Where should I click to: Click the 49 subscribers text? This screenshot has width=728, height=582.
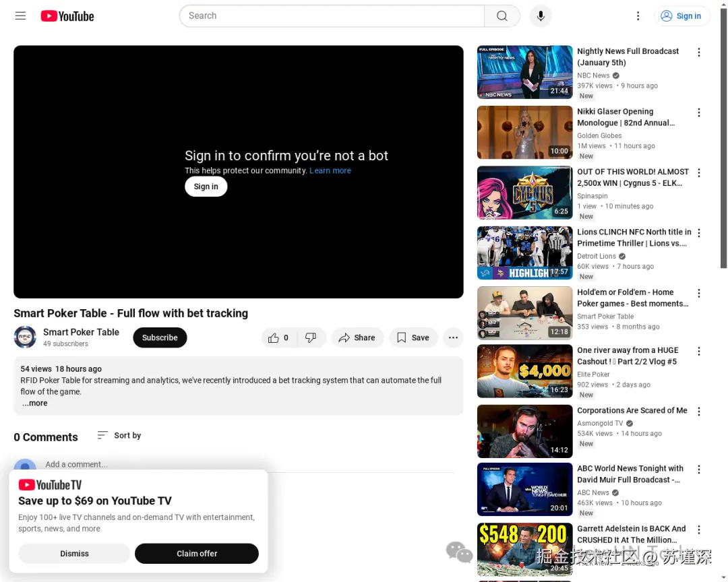(x=65, y=344)
